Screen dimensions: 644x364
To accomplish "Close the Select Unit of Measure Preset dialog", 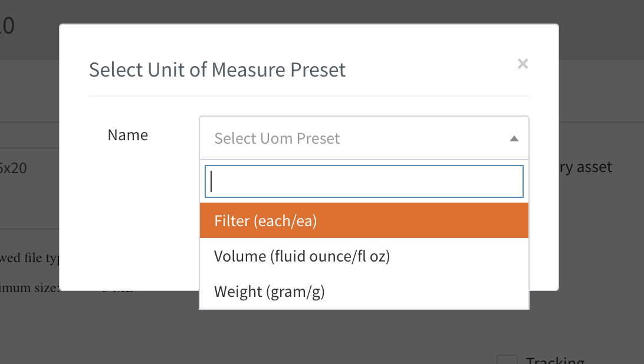I will coord(523,64).
